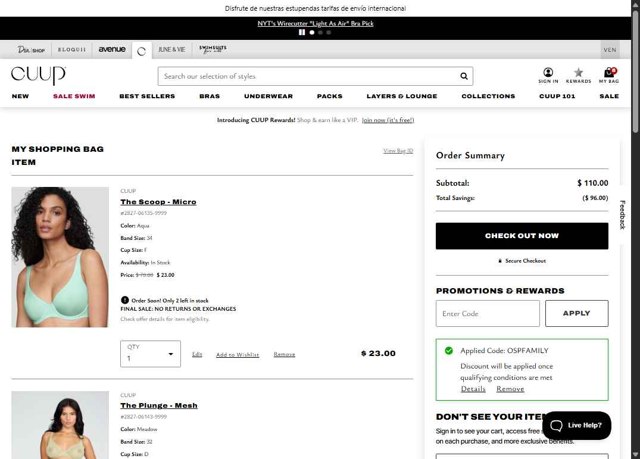Open the CUUP 101 menu
The height and width of the screenshot is (459, 640).
pyautogui.click(x=557, y=96)
